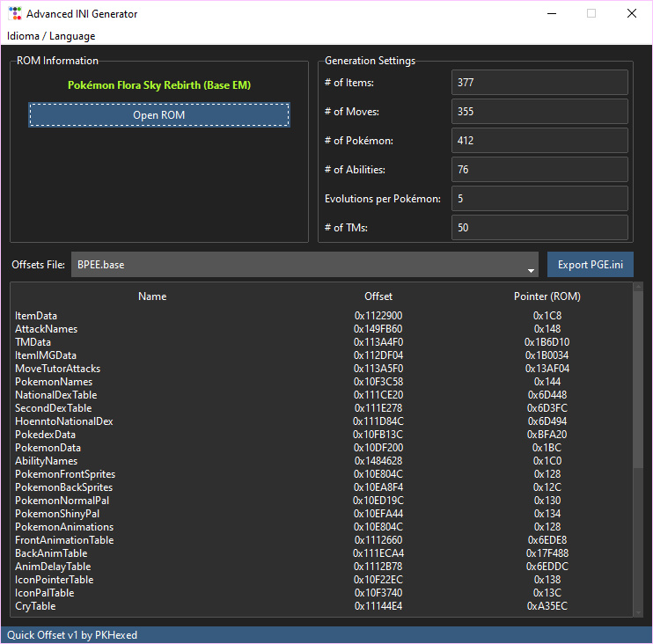Select the CryTable row in list

[35, 606]
